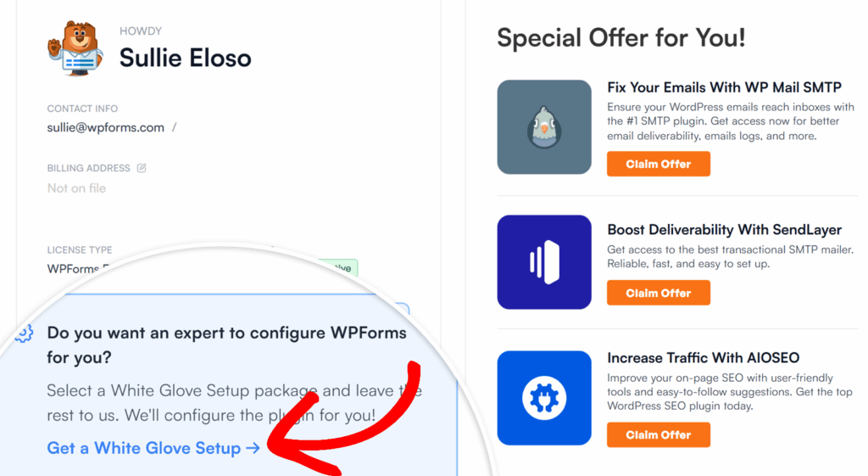Open Increase Traffic With AIOSEO heading
Image resolution: width=868 pixels, height=476 pixels.
pyautogui.click(x=703, y=358)
